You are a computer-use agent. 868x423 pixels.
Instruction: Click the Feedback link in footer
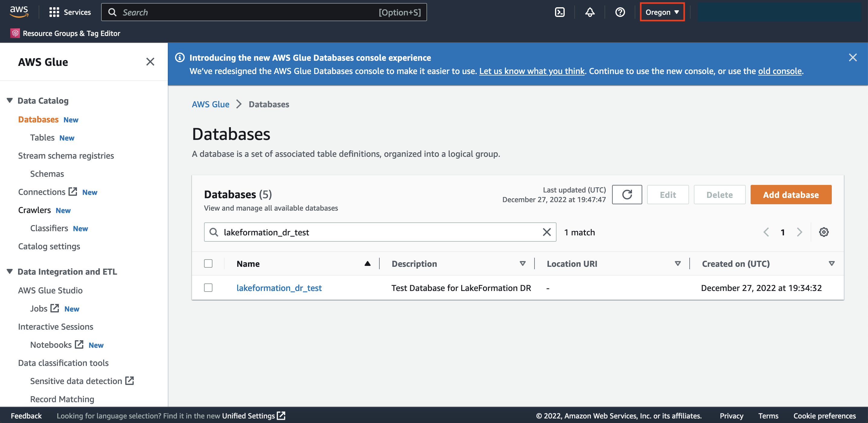pyautogui.click(x=26, y=415)
